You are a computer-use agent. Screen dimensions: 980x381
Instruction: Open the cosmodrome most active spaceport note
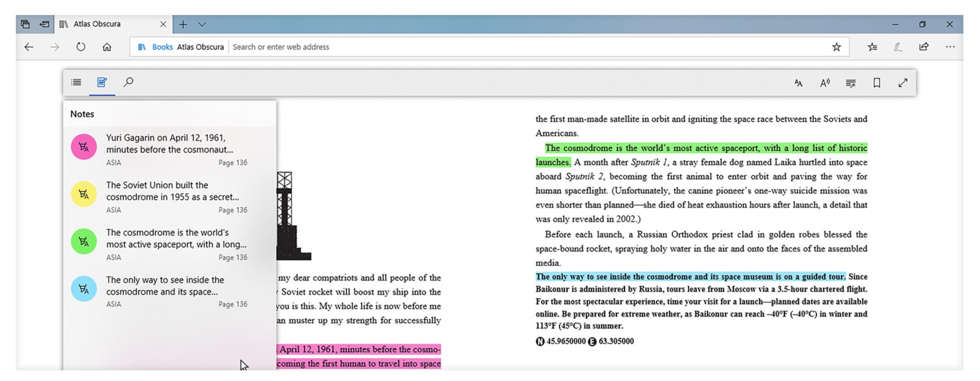pyautogui.click(x=170, y=244)
